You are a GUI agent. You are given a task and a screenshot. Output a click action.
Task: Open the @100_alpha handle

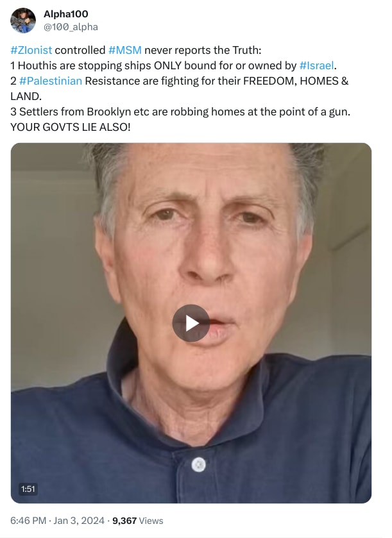pyautogui.click(x=71, y=27)
